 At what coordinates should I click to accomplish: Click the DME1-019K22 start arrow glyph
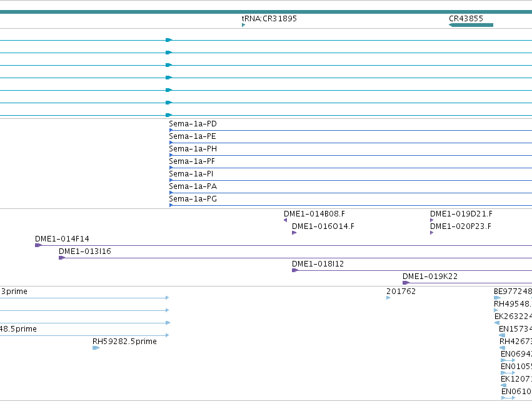pos(406,283)
